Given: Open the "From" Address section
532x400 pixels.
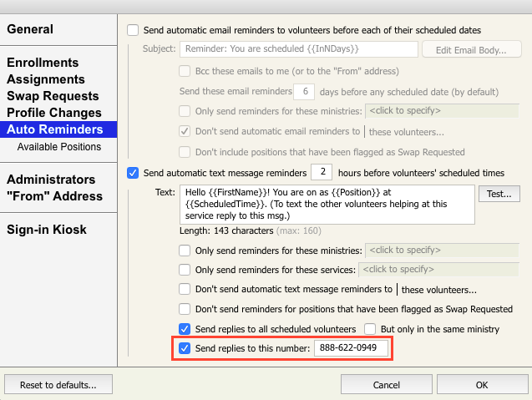Looking at the screenshot, I should coord(54,196).
